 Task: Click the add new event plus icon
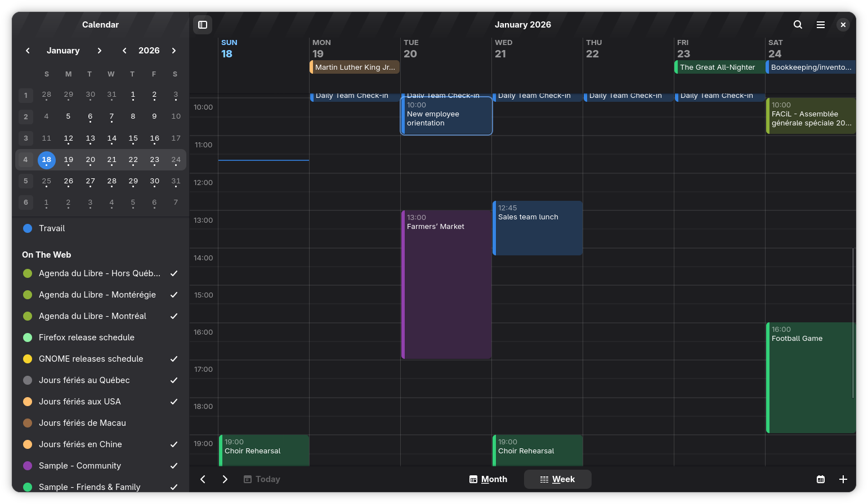tap(843, 479)
